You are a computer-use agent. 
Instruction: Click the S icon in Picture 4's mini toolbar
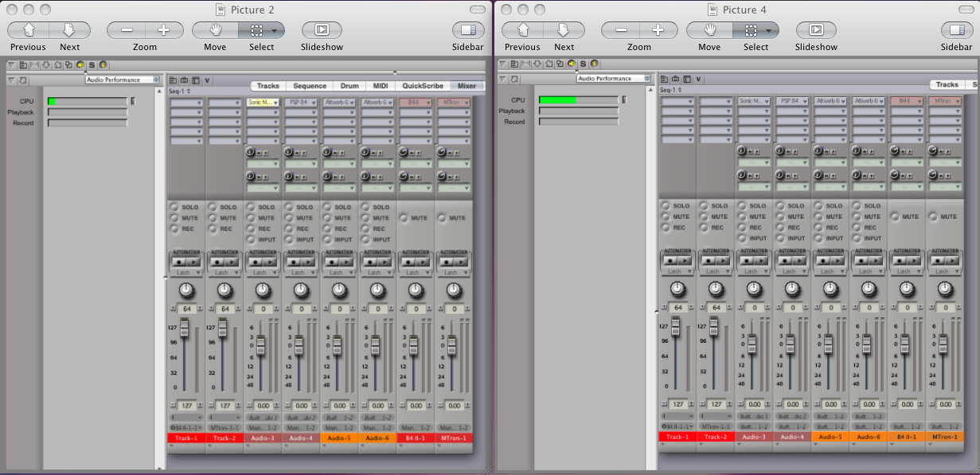583,64
